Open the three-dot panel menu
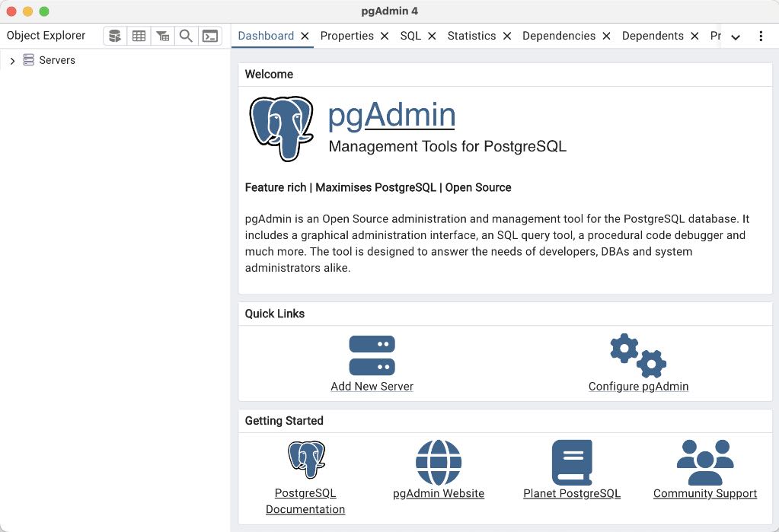 (761, 35)
